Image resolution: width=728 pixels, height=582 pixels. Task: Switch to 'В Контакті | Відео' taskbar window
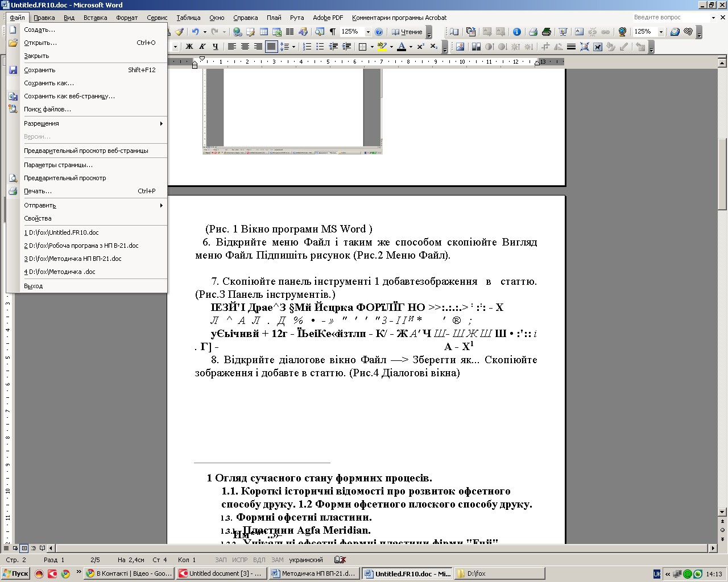(129, 573)
